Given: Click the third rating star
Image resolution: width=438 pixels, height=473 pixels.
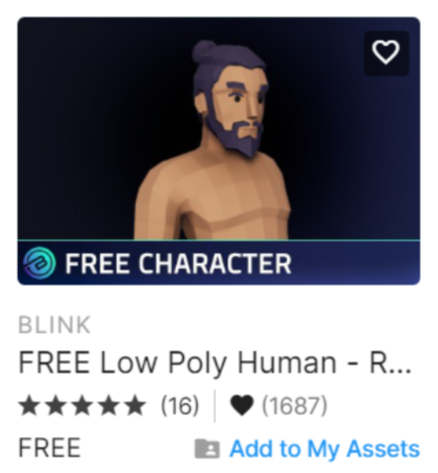Looking at the screenshot, I should point(82,406).
